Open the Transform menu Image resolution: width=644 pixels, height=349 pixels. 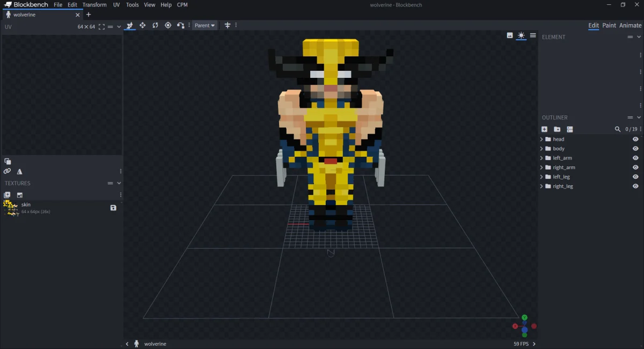(x=94, y=5)
